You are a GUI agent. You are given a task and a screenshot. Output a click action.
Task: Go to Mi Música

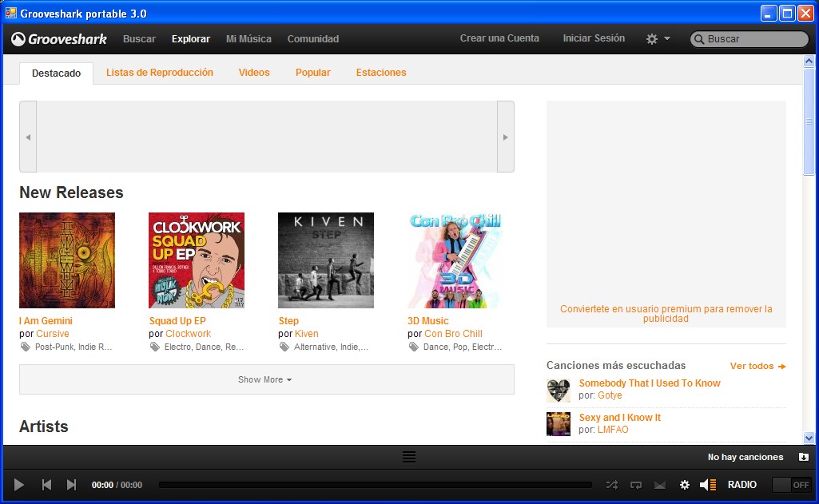coord(248,38)
